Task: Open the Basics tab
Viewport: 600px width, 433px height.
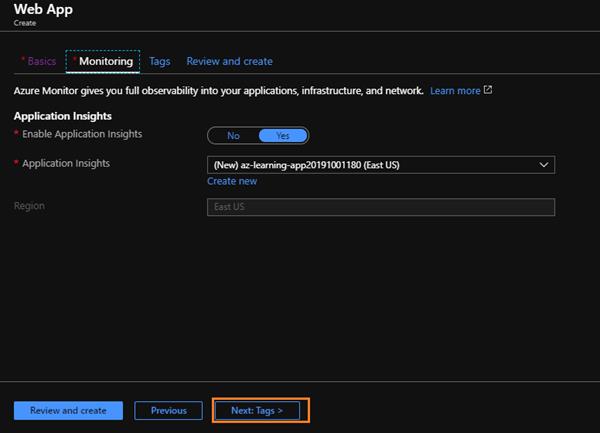Action: click(41, 61)
